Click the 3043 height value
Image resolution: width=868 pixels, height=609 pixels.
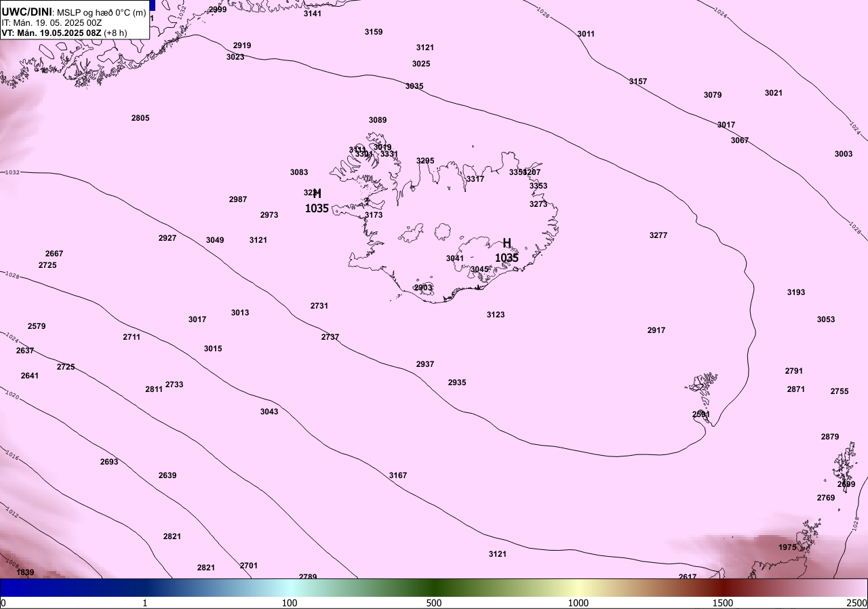[x=269, y=412]
